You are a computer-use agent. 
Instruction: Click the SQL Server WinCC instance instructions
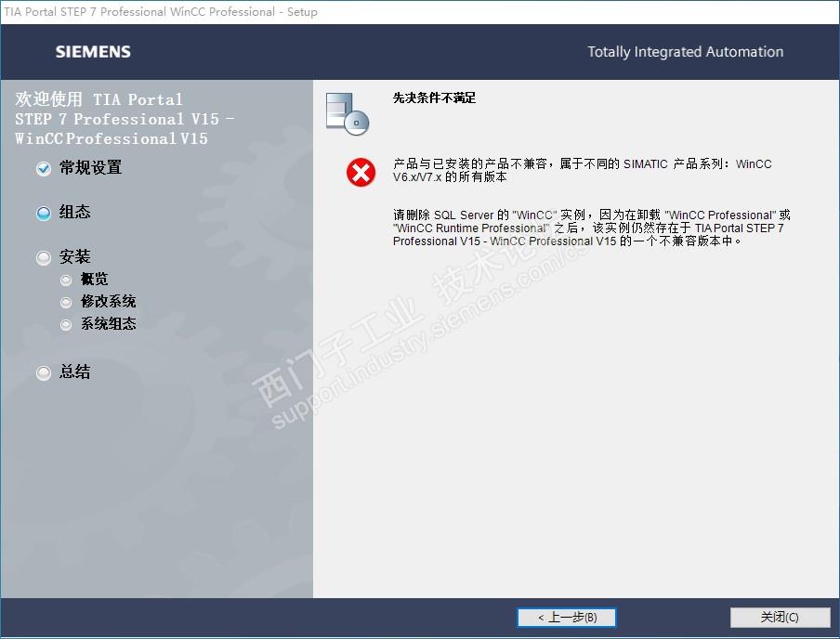pyautogui.click(x=591, y=228)
